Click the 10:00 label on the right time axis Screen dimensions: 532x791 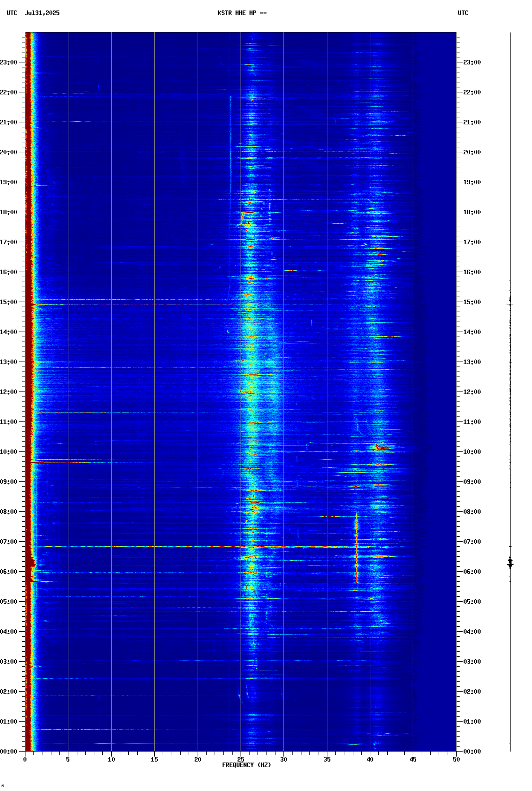(472, 452)
